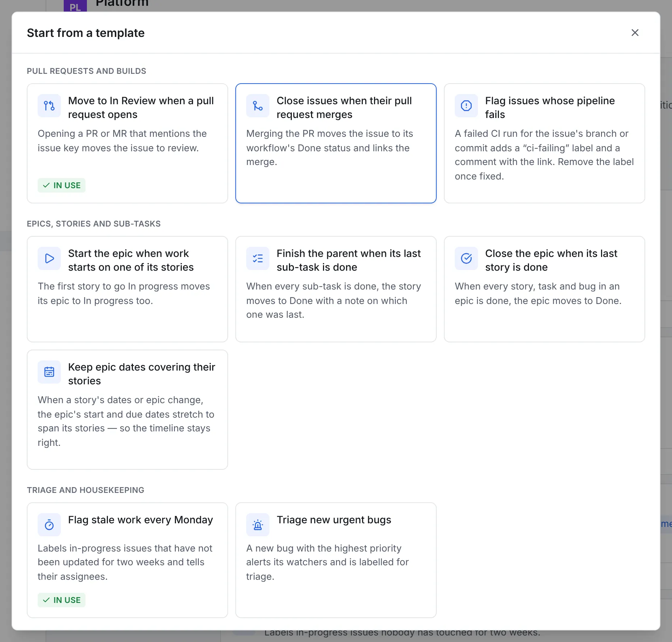Click description 'Merging the PR moves the issue'

(x=329, y=148)
